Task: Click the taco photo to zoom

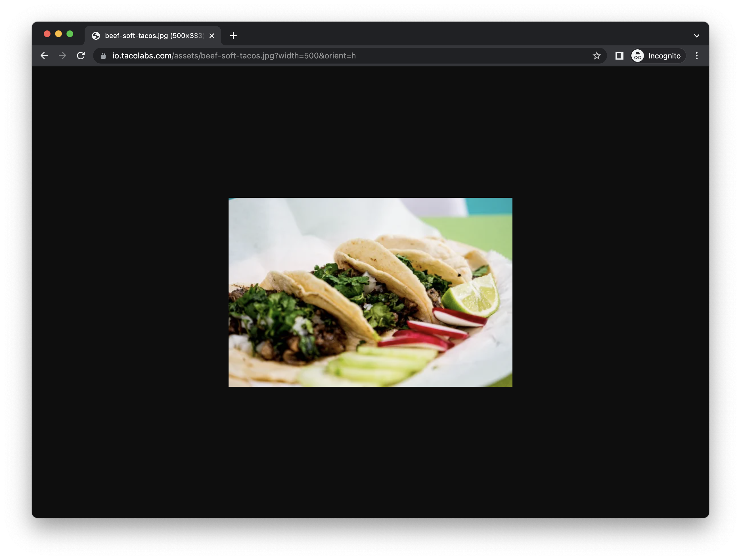Action: click(370, 292)
